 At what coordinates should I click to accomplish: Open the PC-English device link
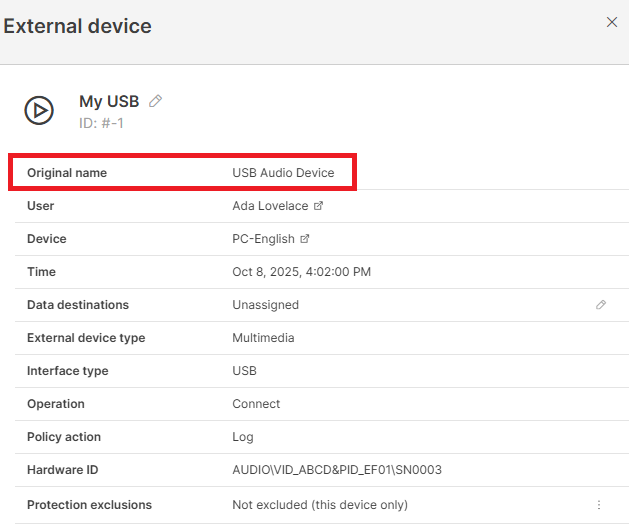pyautogui.click(x=263, y=239)
